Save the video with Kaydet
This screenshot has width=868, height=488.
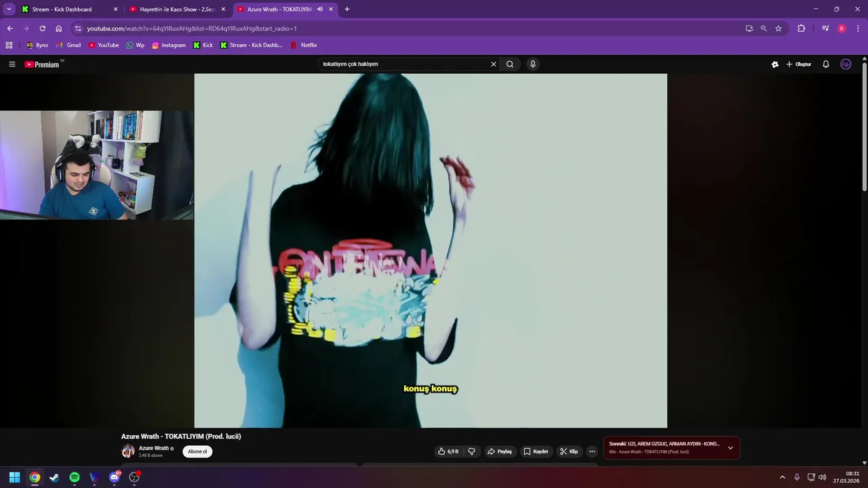point(536,451)
